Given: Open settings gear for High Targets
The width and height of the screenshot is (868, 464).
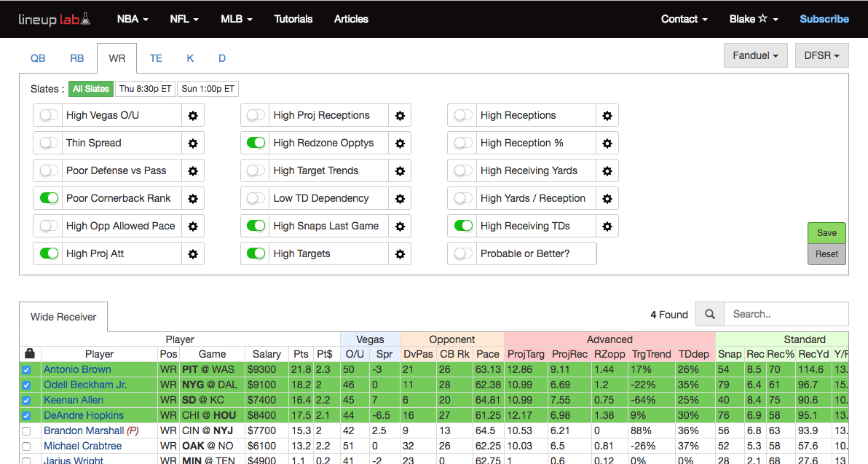Looking at the screenshot, I should pos(400,254).
